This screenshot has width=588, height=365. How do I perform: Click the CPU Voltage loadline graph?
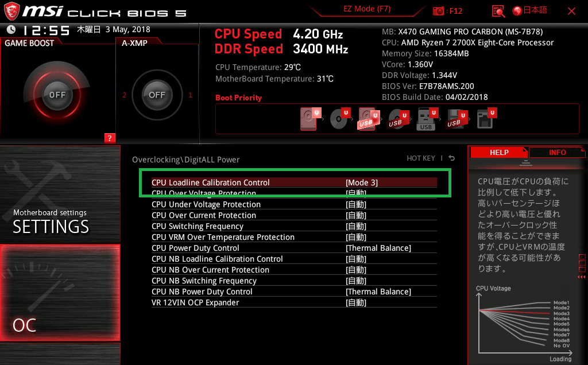coord(524,324)
